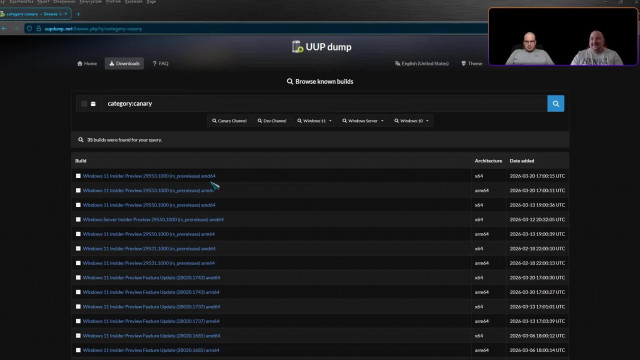
Task: Open Feature Update (28020.1737) amd64 link
Action: [151, 307]
